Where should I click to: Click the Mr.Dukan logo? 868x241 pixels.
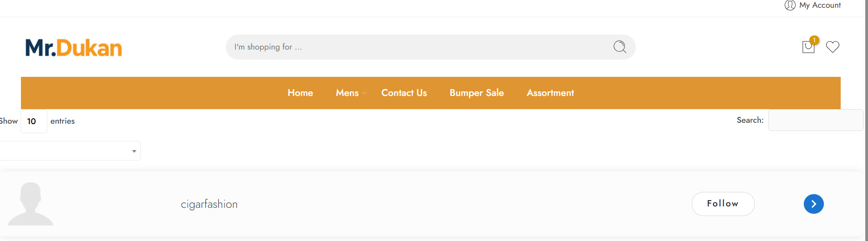pos(74,48)
